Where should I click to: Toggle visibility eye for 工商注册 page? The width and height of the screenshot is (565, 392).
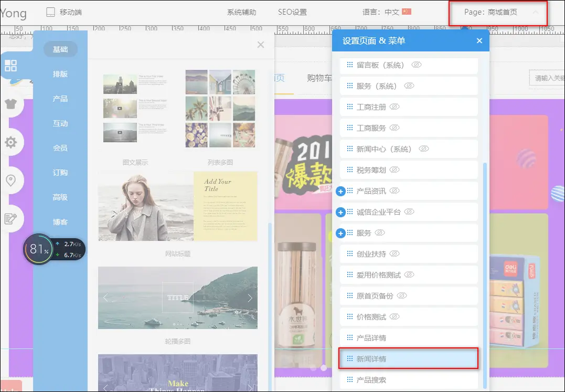[395, 107]
